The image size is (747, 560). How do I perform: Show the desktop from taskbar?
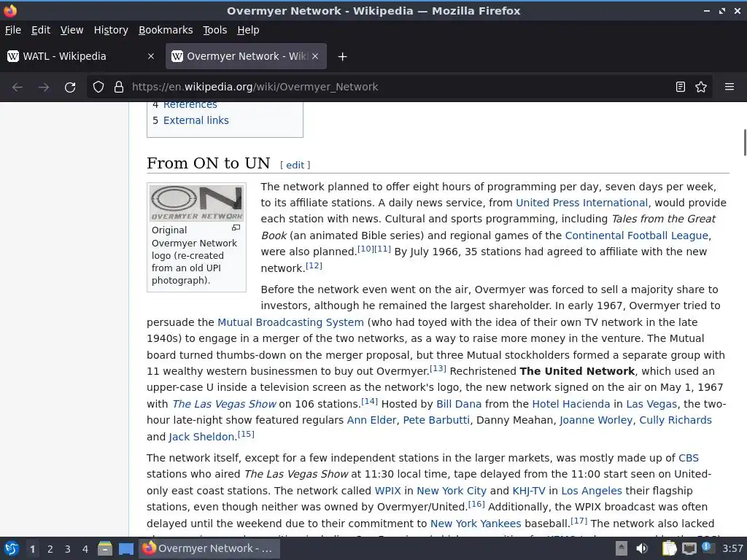pyautogui.click(x=125, y=548)
